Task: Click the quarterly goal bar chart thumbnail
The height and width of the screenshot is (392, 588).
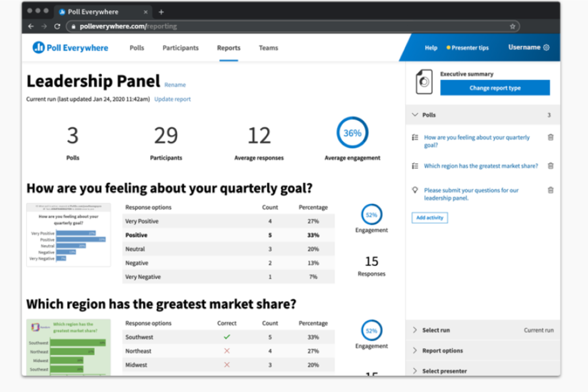Action: click(68, 235)
